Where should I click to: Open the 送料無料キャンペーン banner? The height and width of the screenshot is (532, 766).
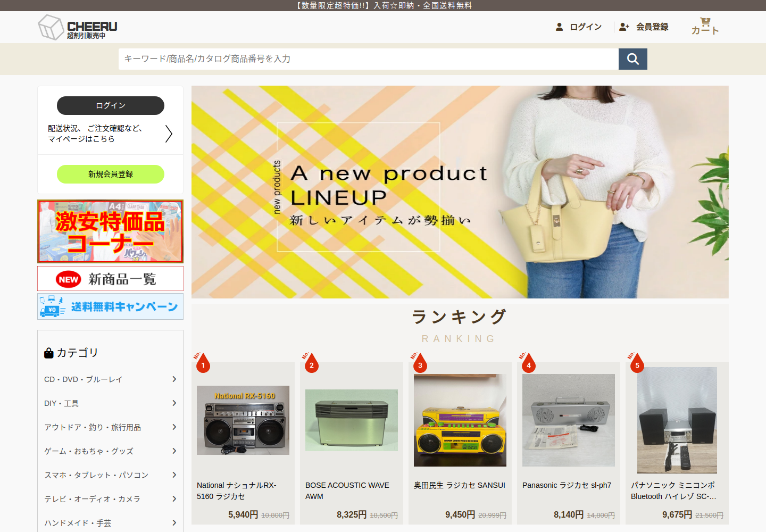[111, 306]
